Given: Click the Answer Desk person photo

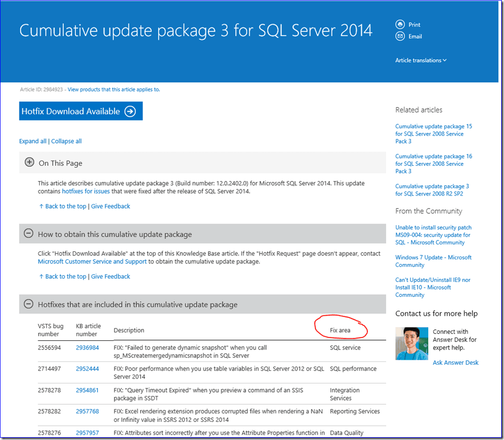Looking at the screenshot, I should (412, 344).
